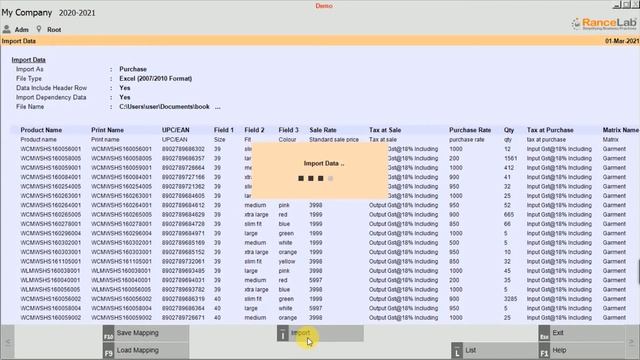The width and height of the screenshot is (640, 360).
Task: Click the Qty cell 665
Action: 509,215
